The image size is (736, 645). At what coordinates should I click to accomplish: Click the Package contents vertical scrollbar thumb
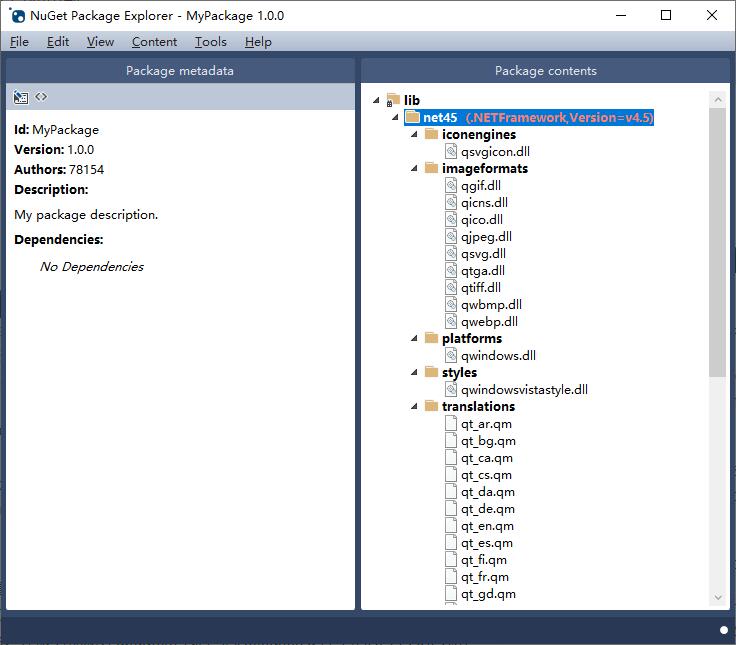(x=718, y=242)
